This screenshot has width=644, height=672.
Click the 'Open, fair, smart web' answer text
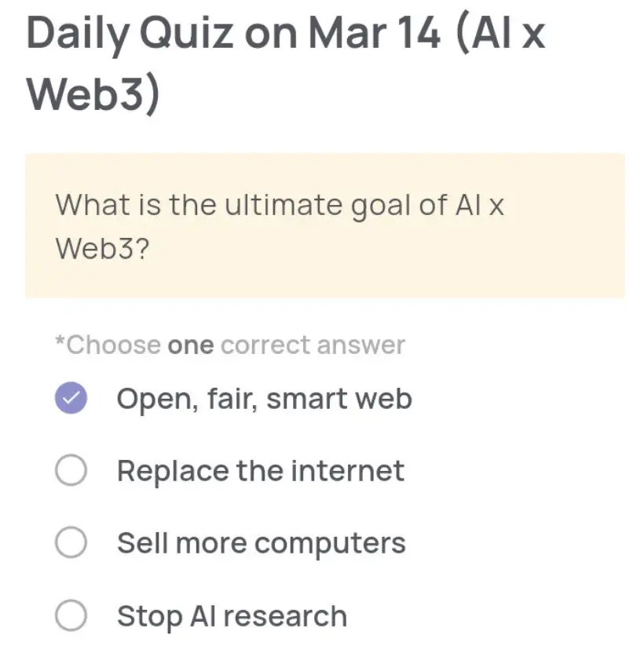click(264, 398)
